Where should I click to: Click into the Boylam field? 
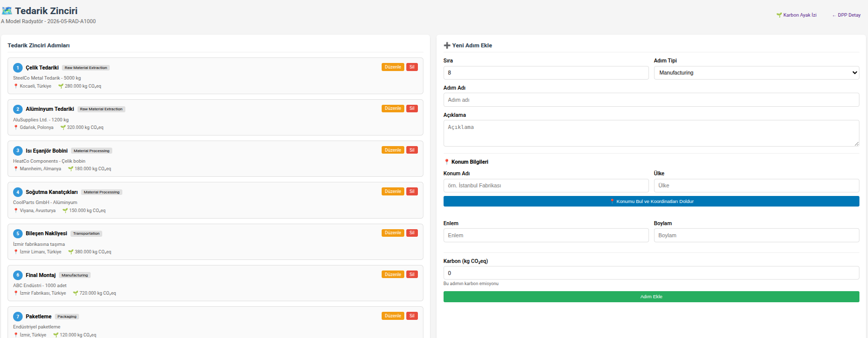756,235
